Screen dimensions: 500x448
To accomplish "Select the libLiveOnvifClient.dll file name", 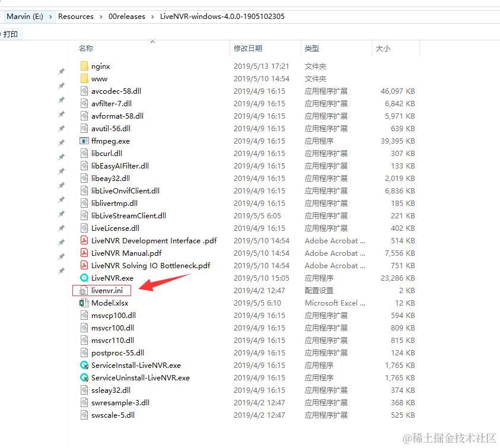I will (x=125, y=191).
